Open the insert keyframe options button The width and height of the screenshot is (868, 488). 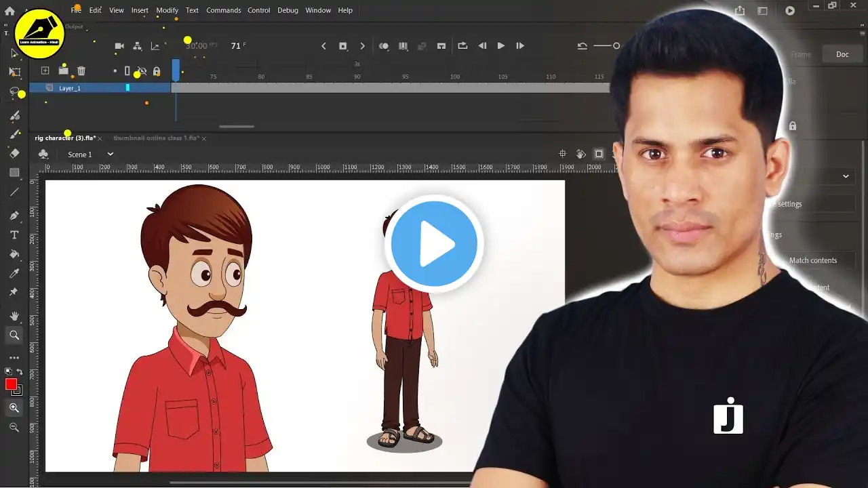click(343, 46)
